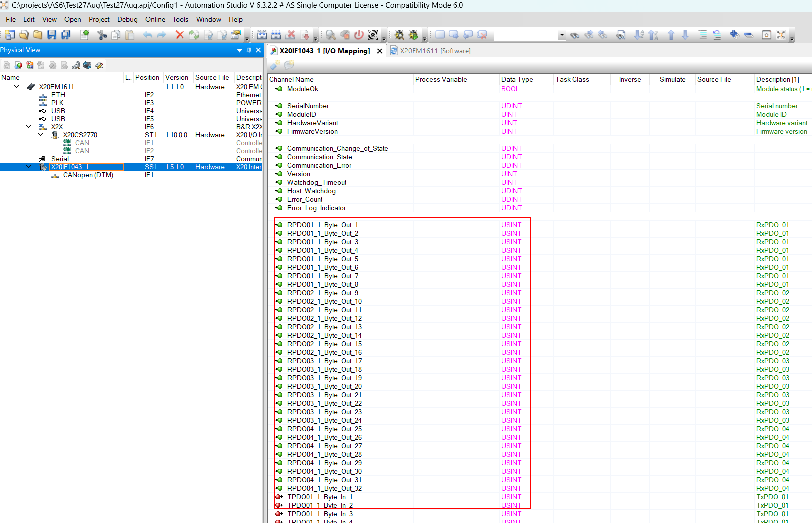Collapse the X20EM1611 tree node

pos(17,86)
